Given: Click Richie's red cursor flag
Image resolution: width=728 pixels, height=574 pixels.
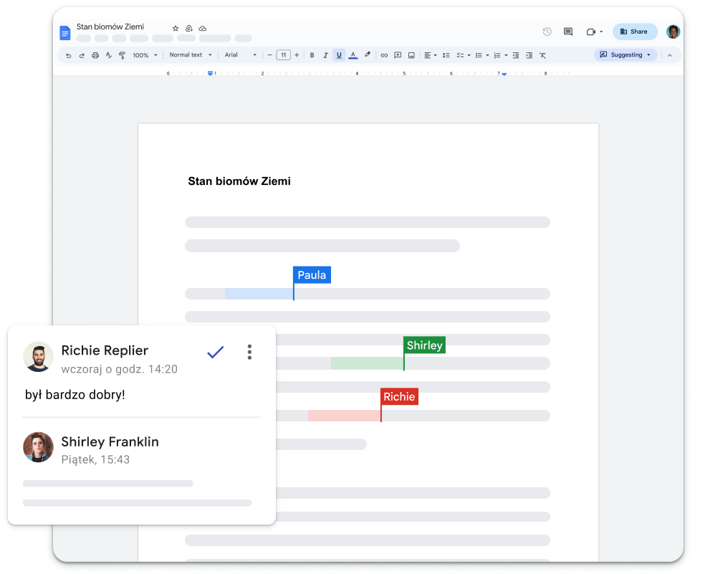Looking at the screenshot, I should coord(399,396).
